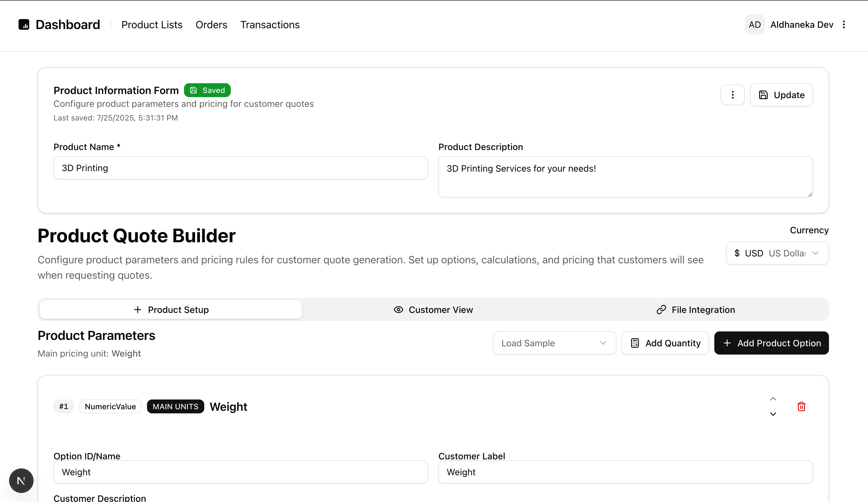
Task: Click the Product Name input field
Action: coord(241,168)
